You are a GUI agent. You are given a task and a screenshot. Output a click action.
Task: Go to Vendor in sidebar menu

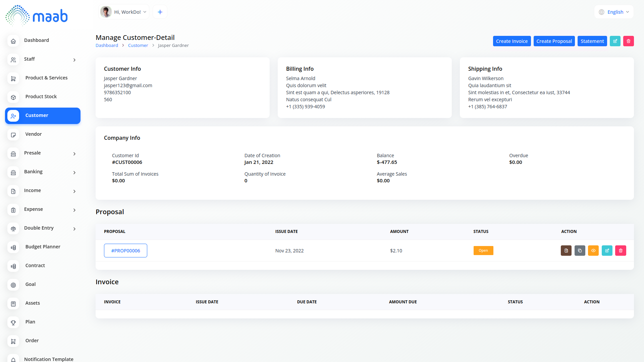coord(34,134)
